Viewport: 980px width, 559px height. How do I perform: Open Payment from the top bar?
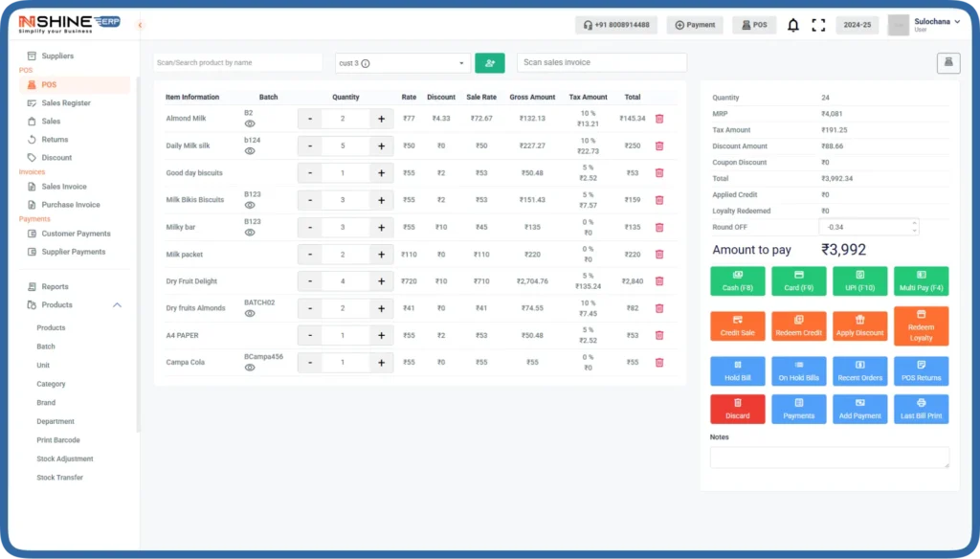tap(695, 25)
